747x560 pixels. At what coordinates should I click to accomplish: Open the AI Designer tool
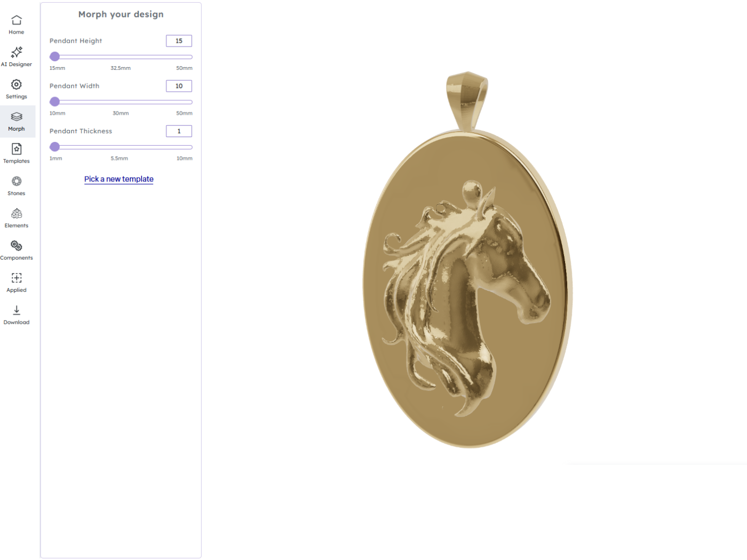pos(17,52)
